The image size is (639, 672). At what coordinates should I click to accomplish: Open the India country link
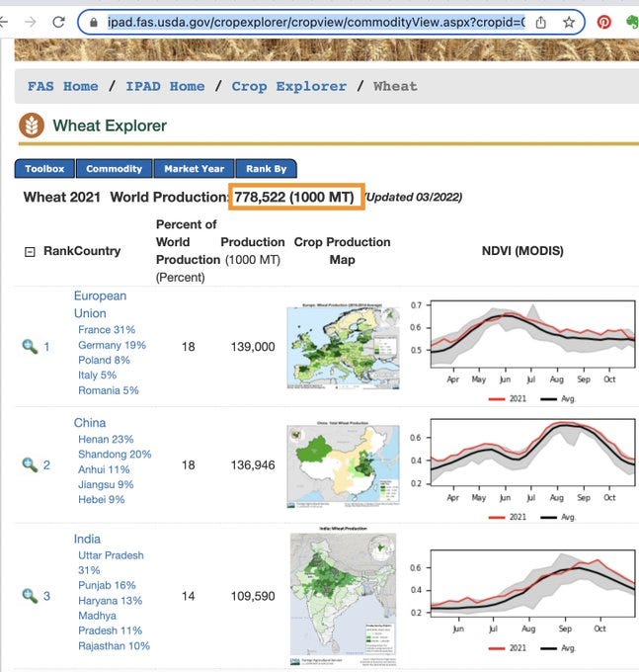point(87,539)
